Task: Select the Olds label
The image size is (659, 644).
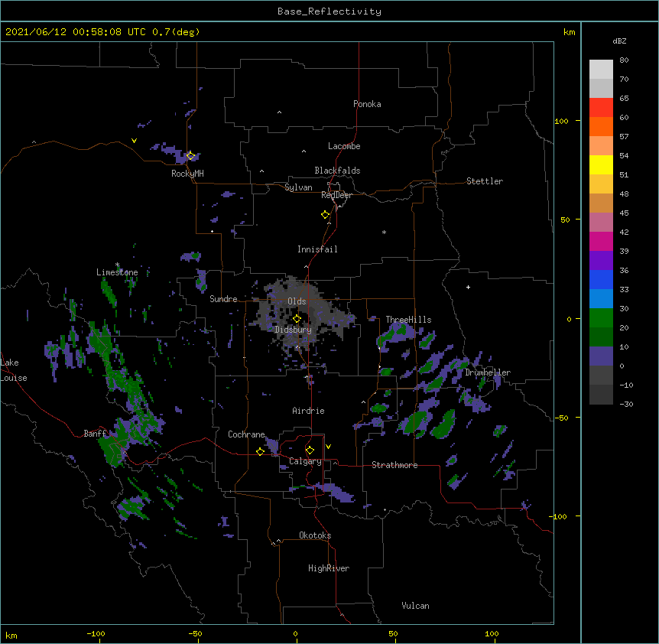Action: pos(297,301)
